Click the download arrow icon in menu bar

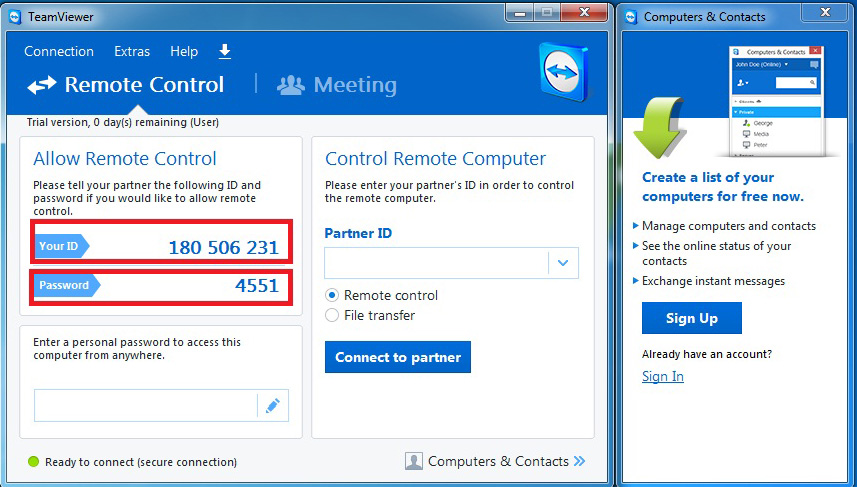click(x=224, y=51)
